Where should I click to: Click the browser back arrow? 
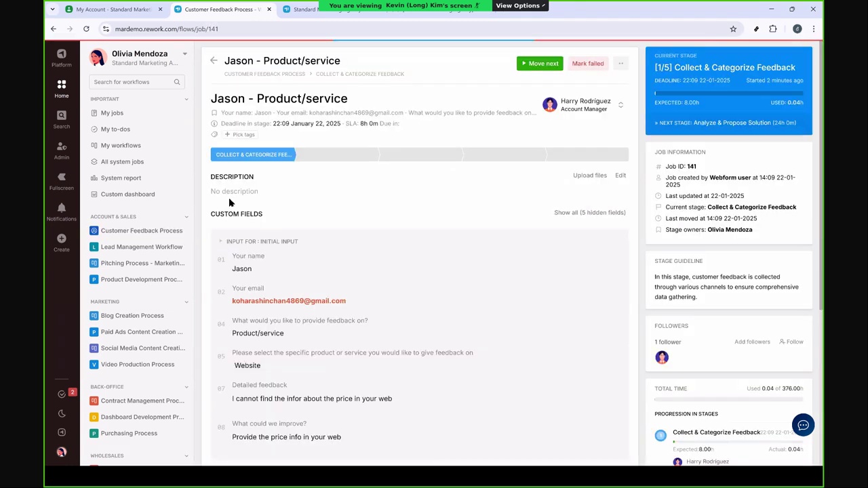[54, 29]
